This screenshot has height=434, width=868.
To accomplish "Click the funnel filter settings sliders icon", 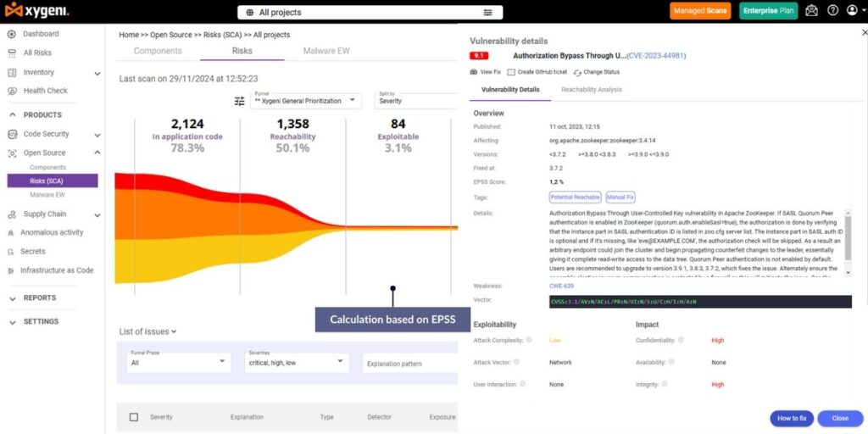I will pos(239,102).
